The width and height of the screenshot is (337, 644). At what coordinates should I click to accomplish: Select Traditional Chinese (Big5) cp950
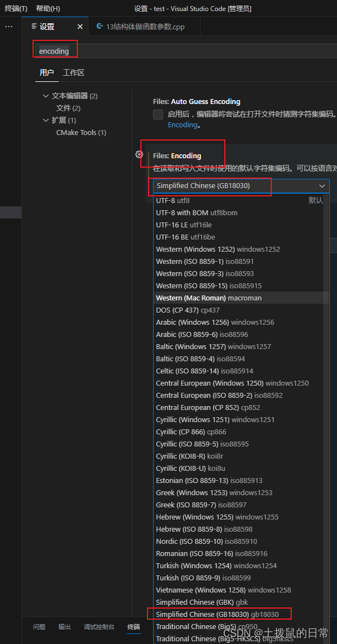pyautogui.click(x=241, y=627)
